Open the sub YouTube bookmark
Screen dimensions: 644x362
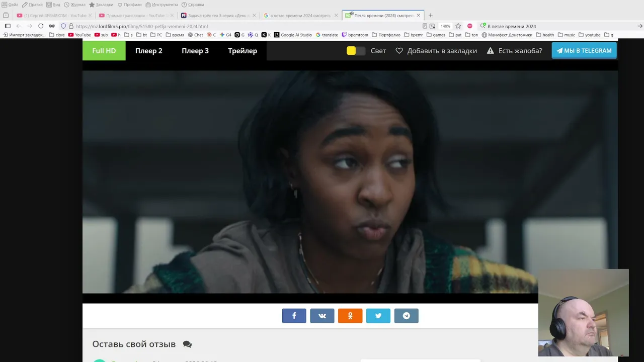(x=101, y=35)
